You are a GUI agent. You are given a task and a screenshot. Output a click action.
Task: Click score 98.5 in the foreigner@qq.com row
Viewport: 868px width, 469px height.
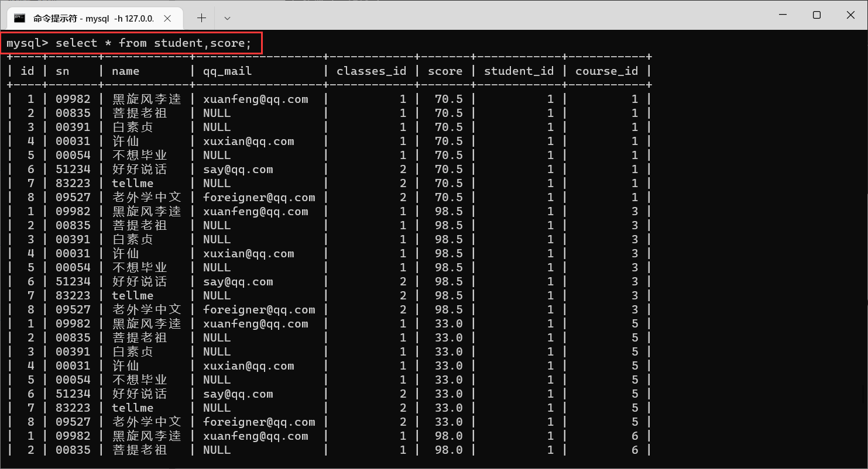tap(449, 309)
